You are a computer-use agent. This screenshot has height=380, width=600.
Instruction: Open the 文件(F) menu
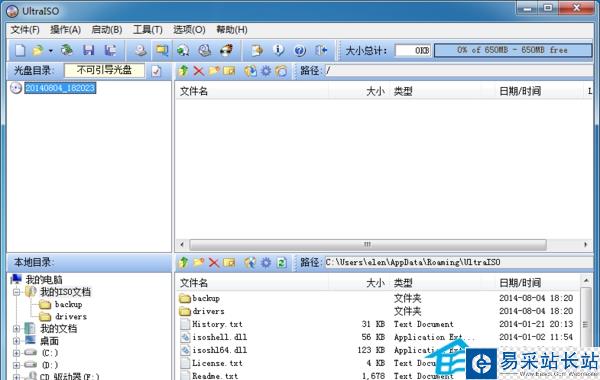click(x=25, y=30)
